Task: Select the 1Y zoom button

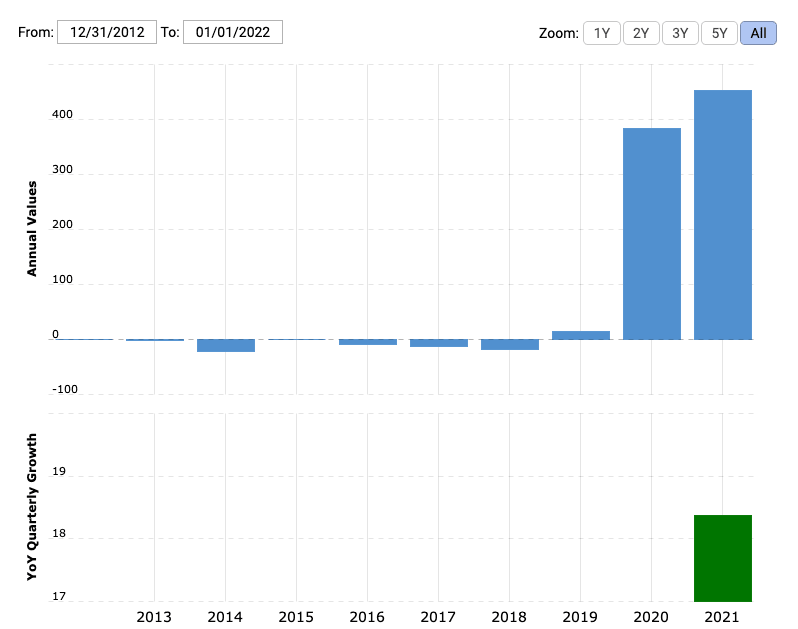Action: (601, 33)
